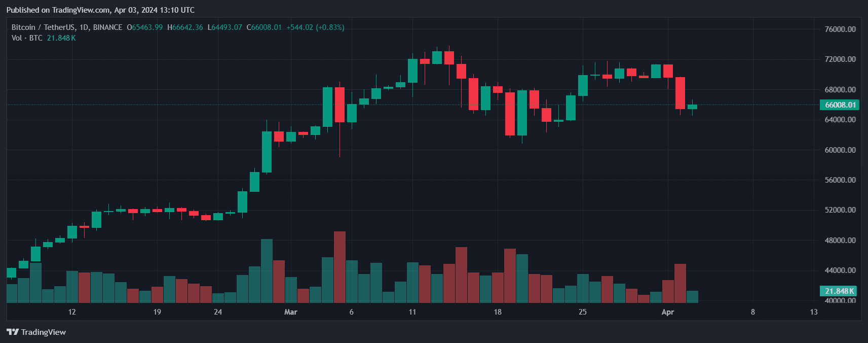Select the last green volume bar

point(692,297)
